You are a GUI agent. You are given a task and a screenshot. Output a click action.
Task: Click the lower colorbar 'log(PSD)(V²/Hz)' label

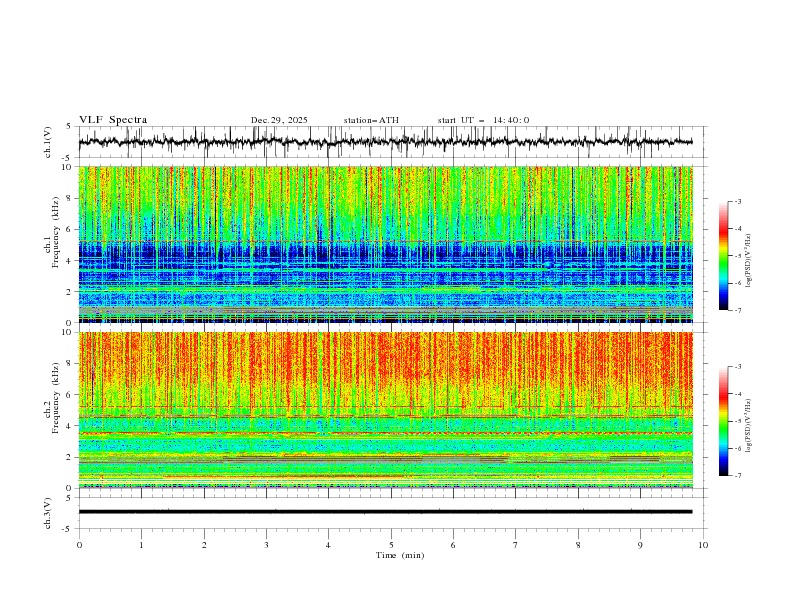[x=749, y=426]
